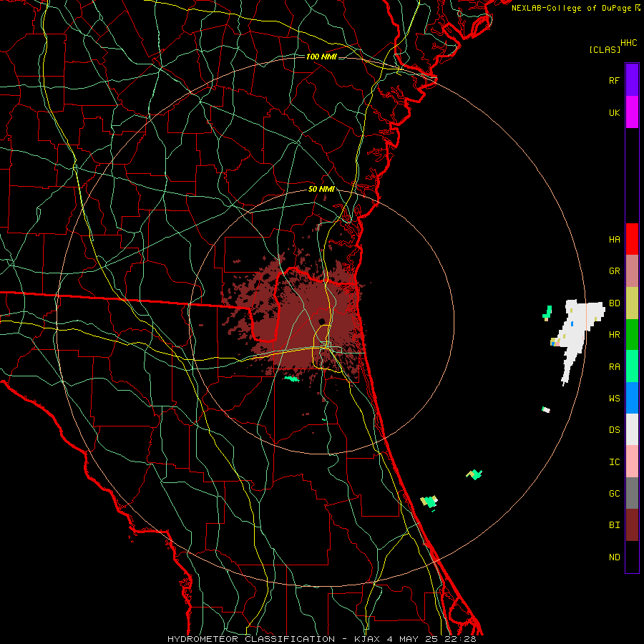Click the GC gray legend swatch
Screen dimensions: 644x644
tap(632, 493)
